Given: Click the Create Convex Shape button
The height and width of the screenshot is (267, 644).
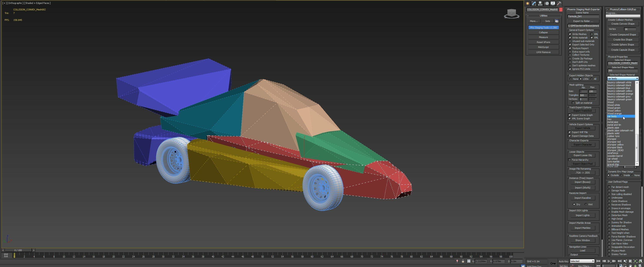Looking at the screenshot, I should point(623,24).
